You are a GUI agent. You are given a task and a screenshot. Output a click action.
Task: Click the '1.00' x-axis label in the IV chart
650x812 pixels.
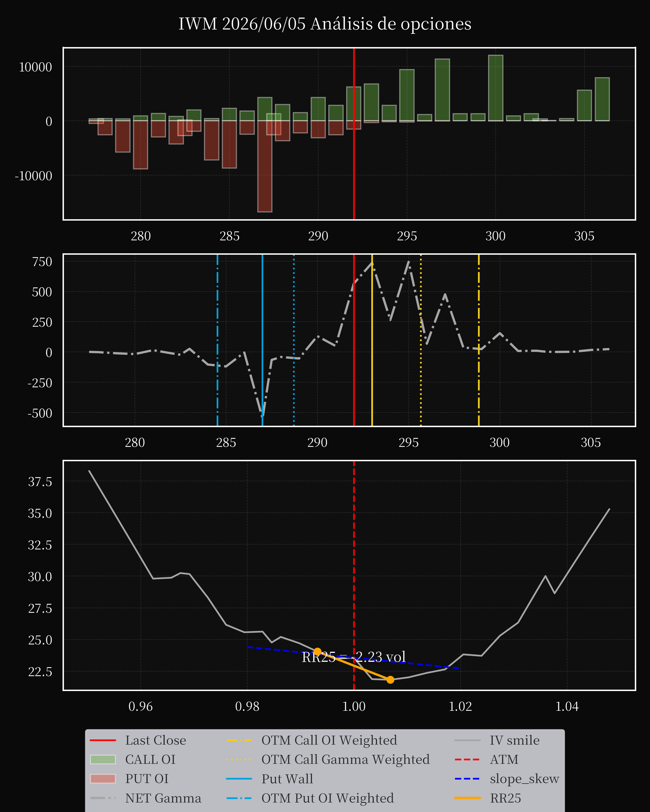pos(354,706)
